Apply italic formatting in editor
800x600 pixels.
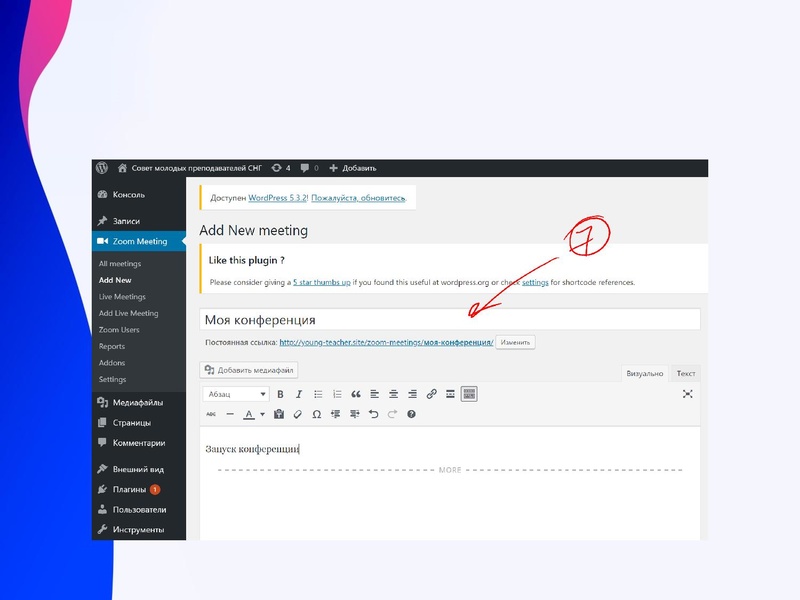click(298, 394)
